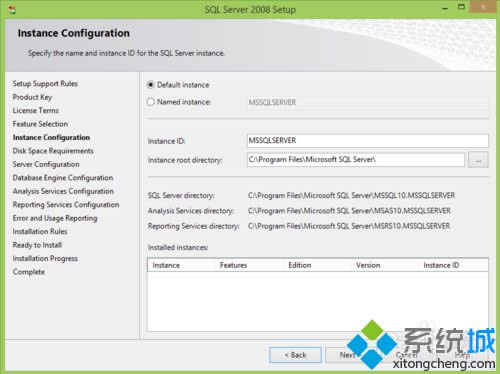Maximize the Setup window
This screenshot has width=500, height=374.
(x=461, y=7)
